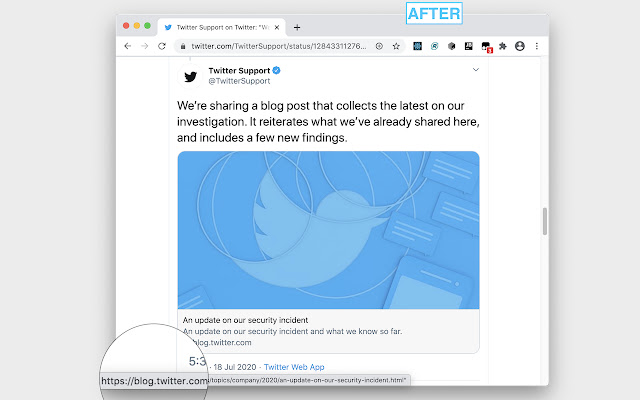Click the lock icon in address bar
Viewport: 640px width, 400px height.
(x=183, y=47)
